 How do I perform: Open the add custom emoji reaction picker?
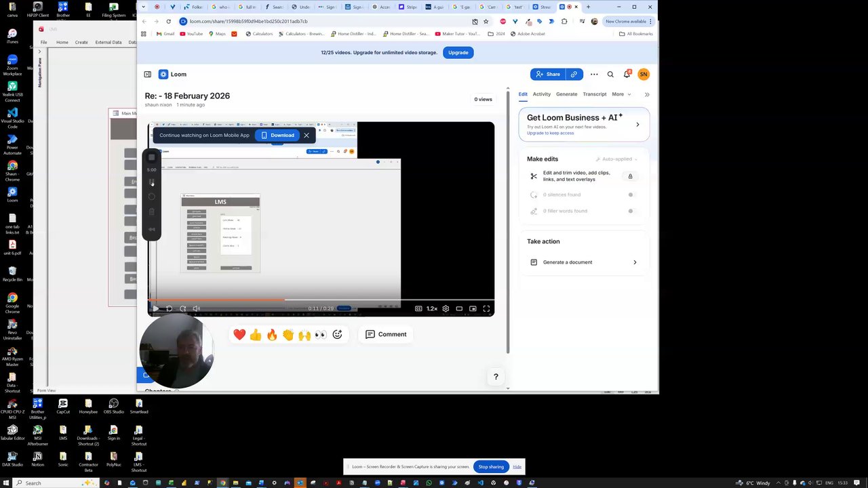[x=337, y=335]
